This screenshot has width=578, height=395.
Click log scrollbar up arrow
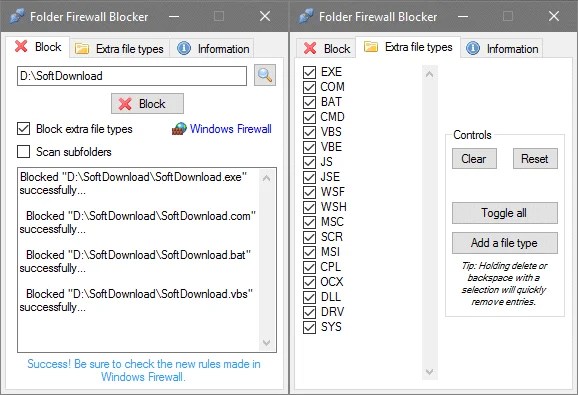click(267, 178)
